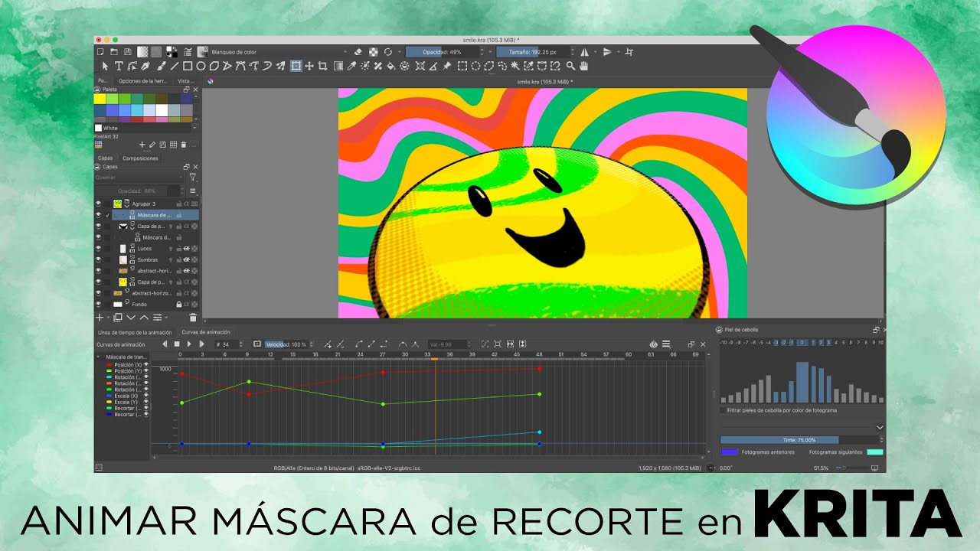Create a new document
This screenshot has width=980, height=551.
pos(100,52)
